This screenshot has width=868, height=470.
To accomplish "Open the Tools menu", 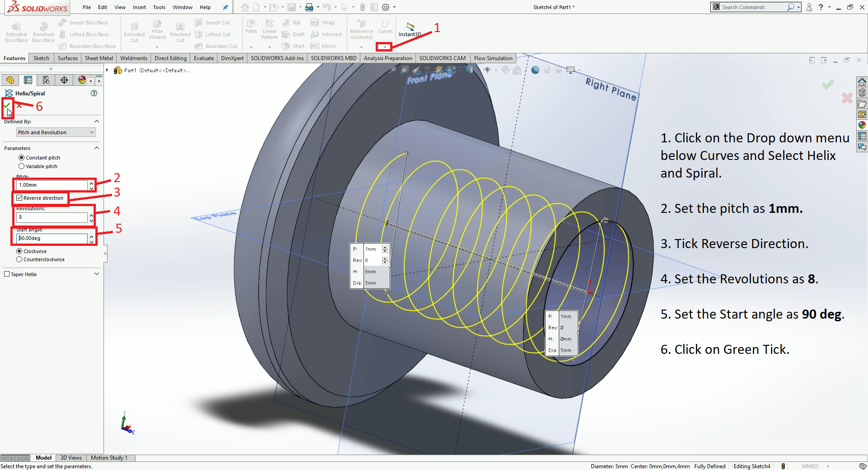I will pos(159,7).
